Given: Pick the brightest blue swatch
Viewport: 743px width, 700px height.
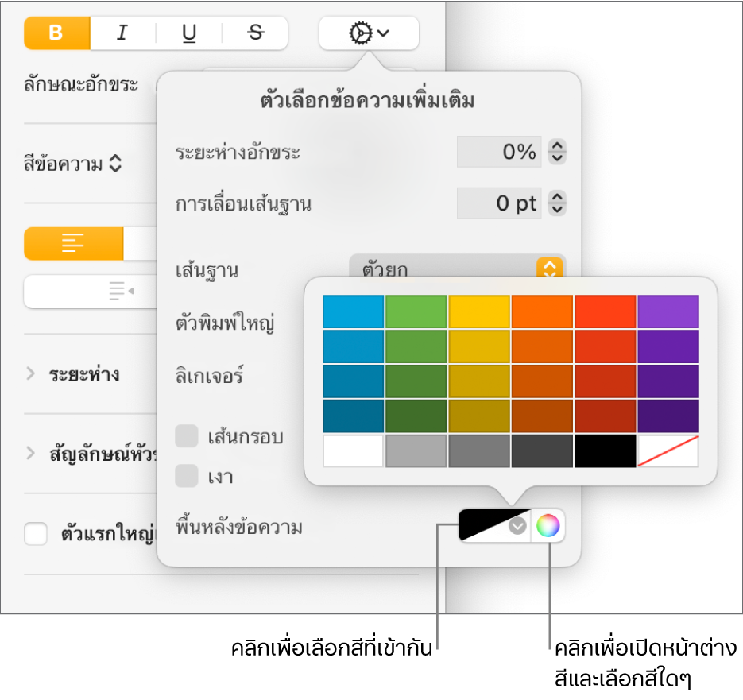Looking at the screenshot, I should [353, 311].
